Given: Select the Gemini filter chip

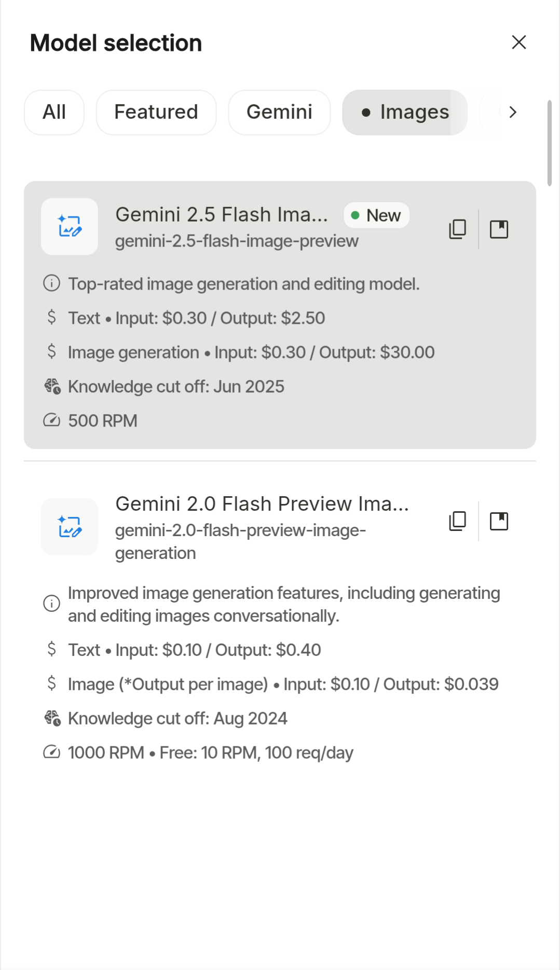Looking at the screenshot, I should (x=279, y=112).
